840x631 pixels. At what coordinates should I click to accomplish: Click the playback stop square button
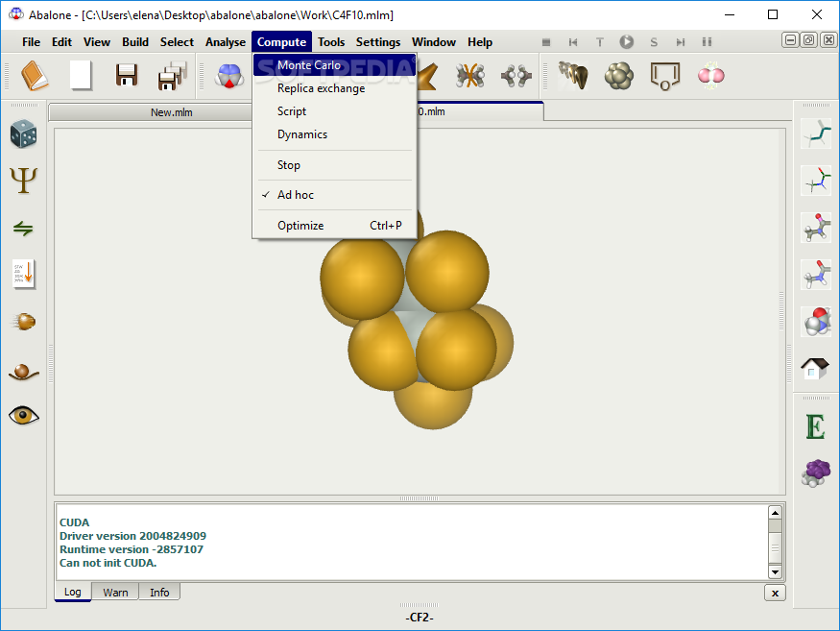pyautogui.click(x=546, y=42)
